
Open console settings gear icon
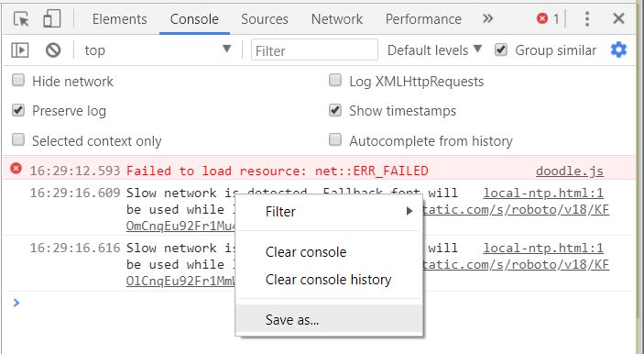(x=618, y=50)
